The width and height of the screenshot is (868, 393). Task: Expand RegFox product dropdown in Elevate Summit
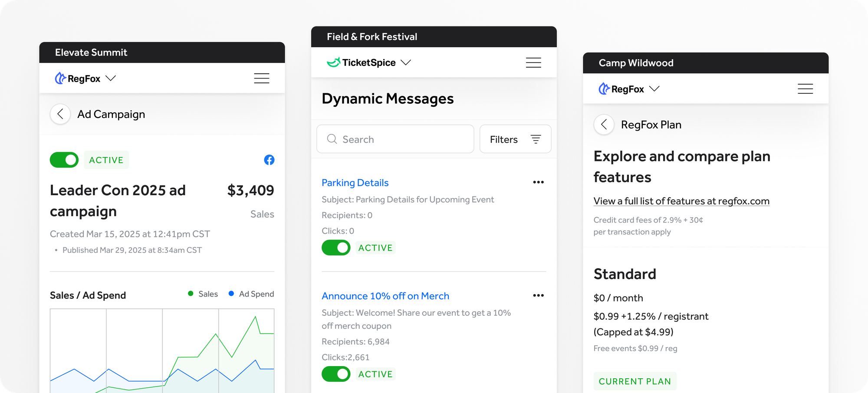[111, 78]
